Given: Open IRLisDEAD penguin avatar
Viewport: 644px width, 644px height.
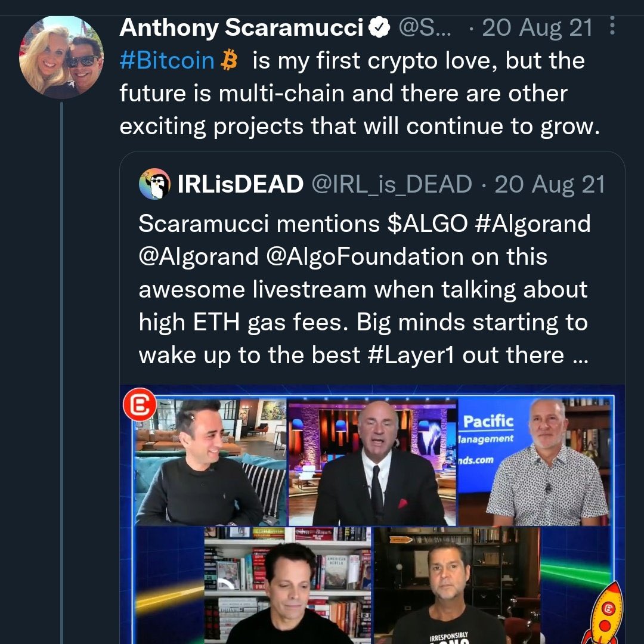Looking at the screenshot, I should 154,184.
